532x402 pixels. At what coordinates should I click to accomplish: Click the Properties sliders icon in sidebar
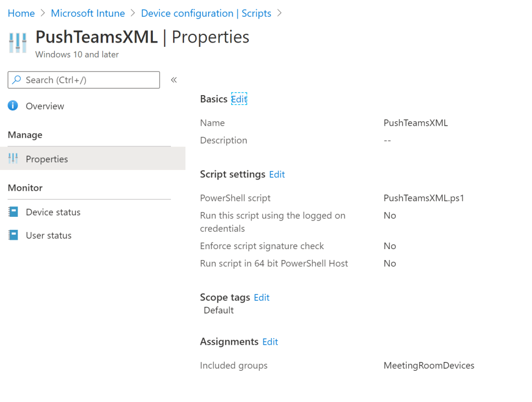tap(13, 159)
